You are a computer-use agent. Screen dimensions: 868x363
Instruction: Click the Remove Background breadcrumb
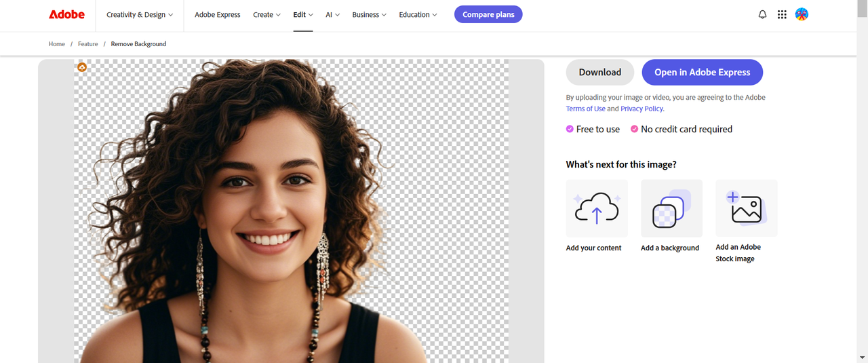pyautogui.click(x=138, y=44)
